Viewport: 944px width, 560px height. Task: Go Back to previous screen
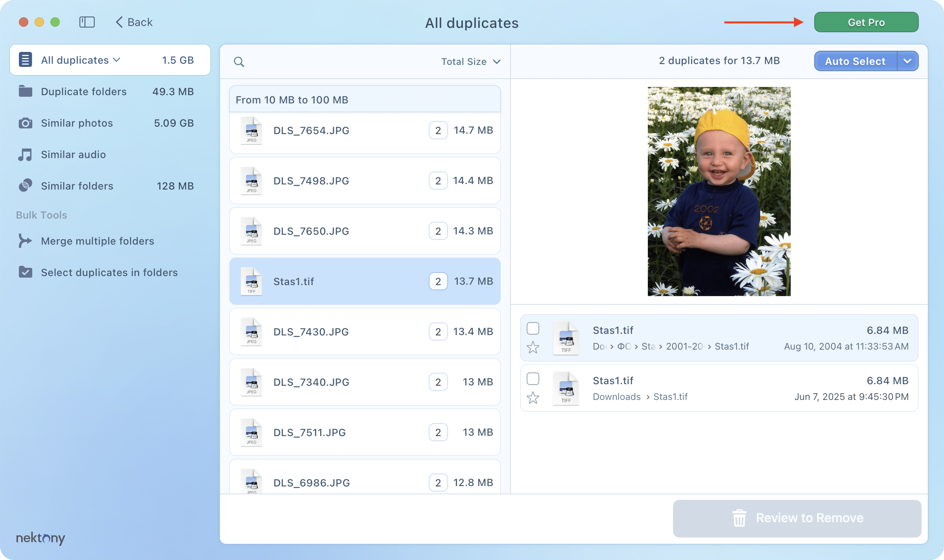tap(134, 22)
